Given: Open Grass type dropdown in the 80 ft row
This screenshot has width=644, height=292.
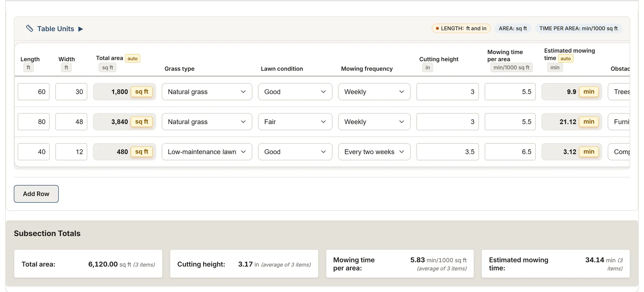Looking at the screenshot, I should tap(207, 122).
